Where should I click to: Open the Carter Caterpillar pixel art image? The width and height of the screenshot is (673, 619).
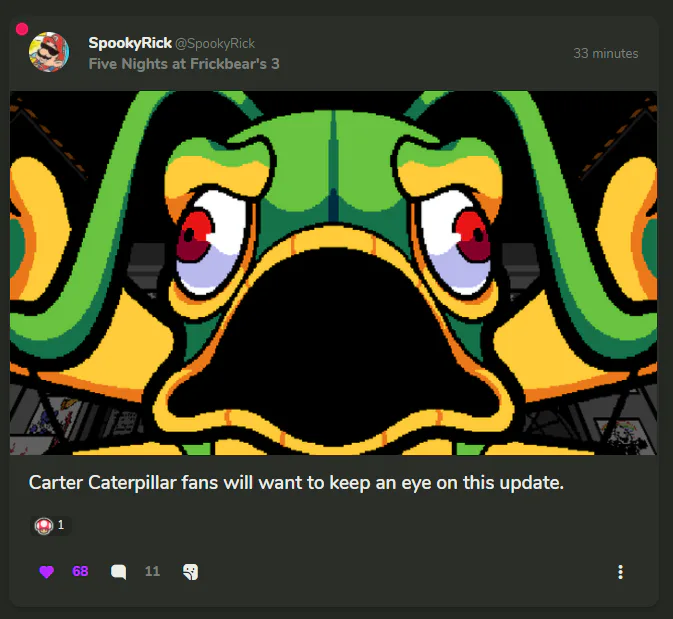pyautogui.click(x=333, y=273)
